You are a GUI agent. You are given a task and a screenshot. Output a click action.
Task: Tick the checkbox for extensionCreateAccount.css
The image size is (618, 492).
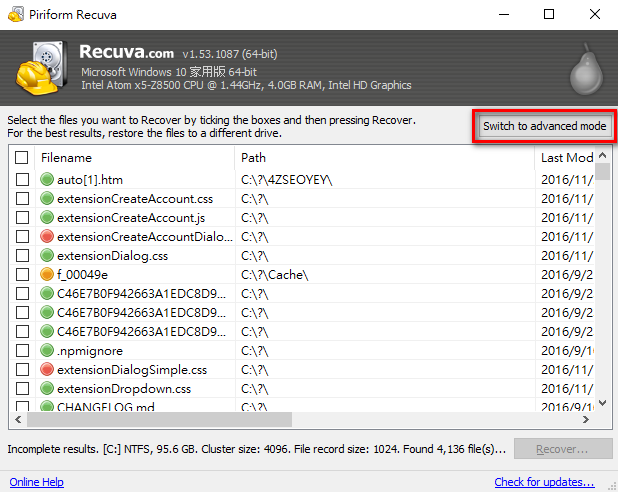pos(22,198)
